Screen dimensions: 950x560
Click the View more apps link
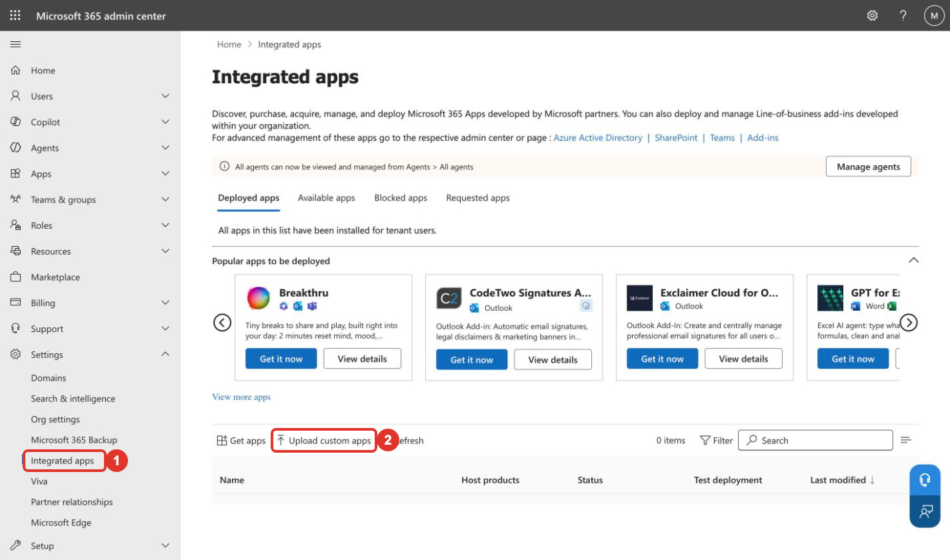click(x=241, y=397)
